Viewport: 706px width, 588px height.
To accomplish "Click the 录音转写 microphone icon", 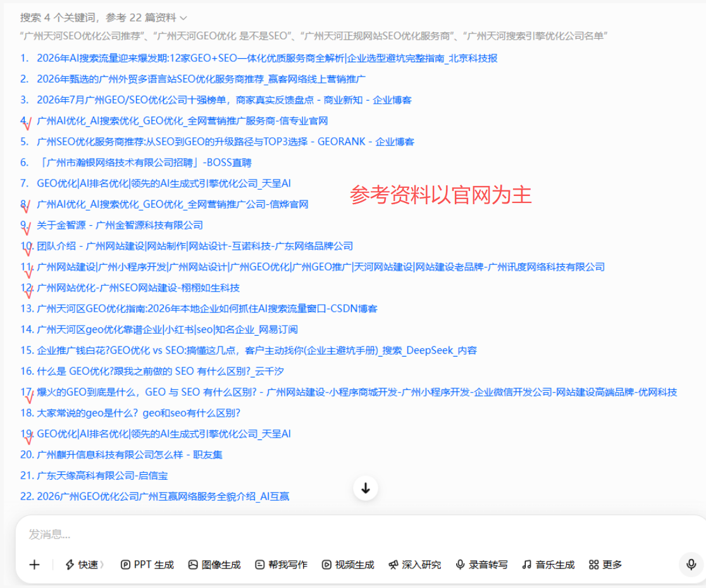I will tap(460, 565).
